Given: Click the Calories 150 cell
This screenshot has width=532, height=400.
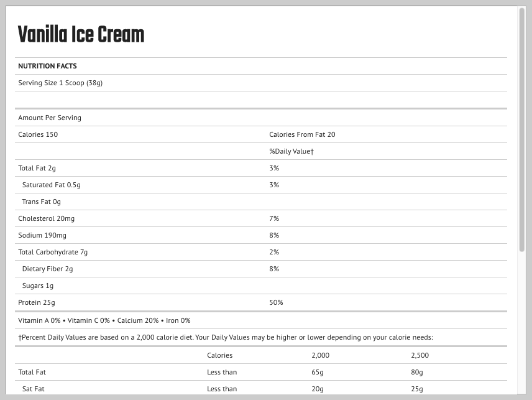Looking at the screenshot, I should click(38, 134).
